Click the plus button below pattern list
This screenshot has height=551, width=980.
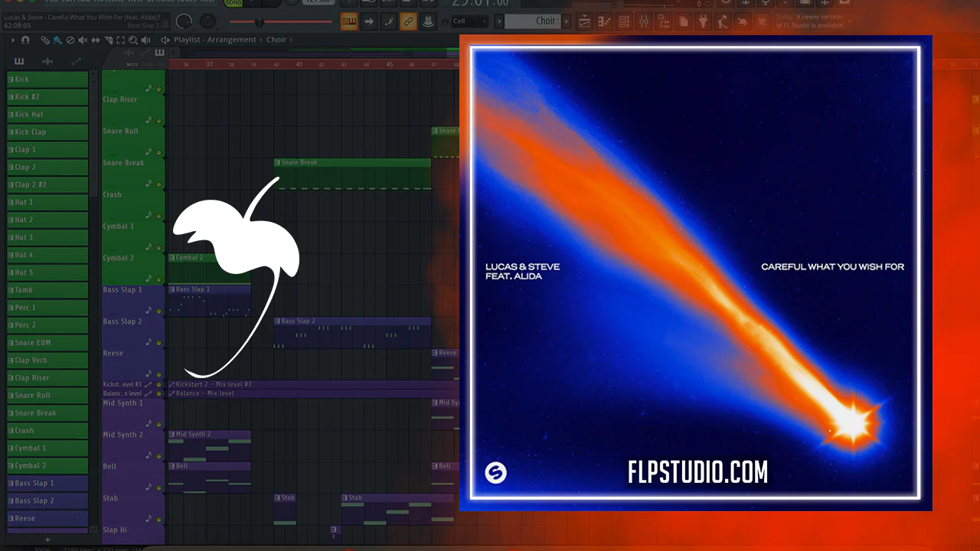47,540
